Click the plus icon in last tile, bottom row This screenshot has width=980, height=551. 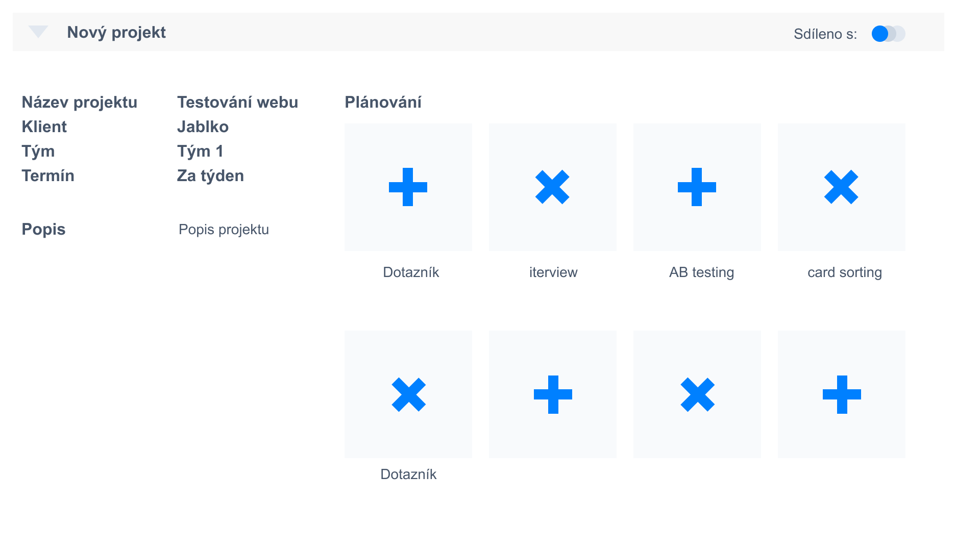pyautogui.click(x=842, y=394)
